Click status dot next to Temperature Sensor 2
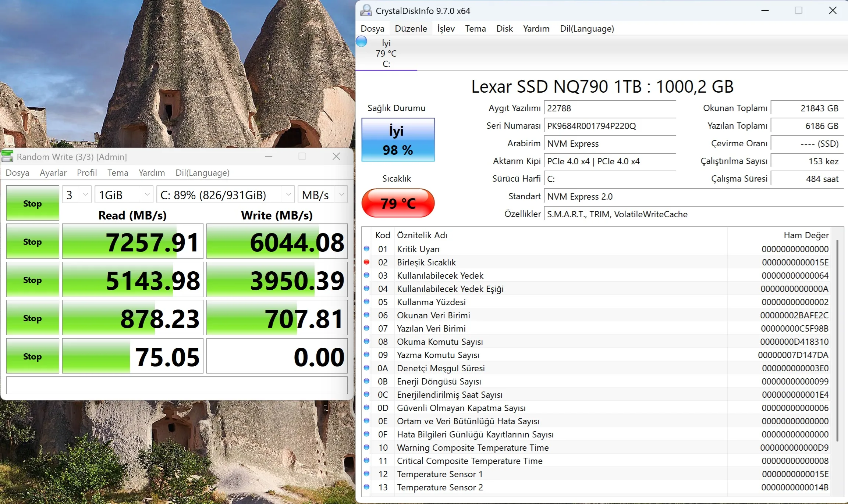This screenshot has width=848, height=504. [x=366, y=487]
